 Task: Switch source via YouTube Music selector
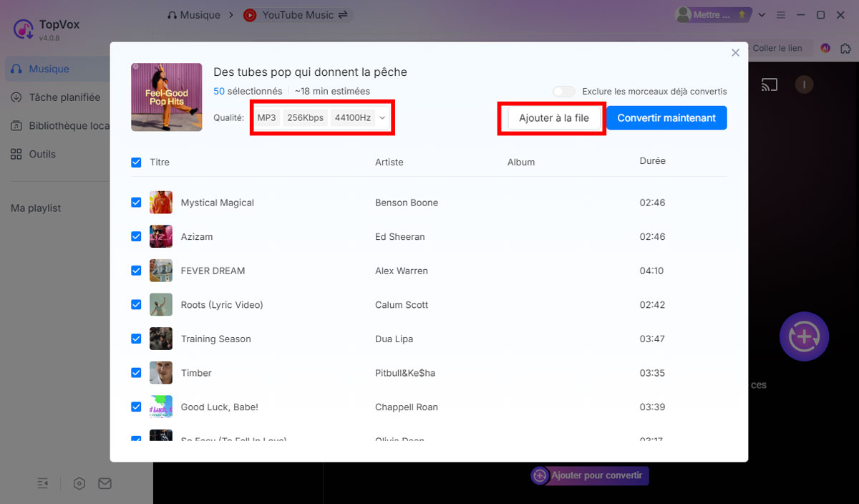297,14
